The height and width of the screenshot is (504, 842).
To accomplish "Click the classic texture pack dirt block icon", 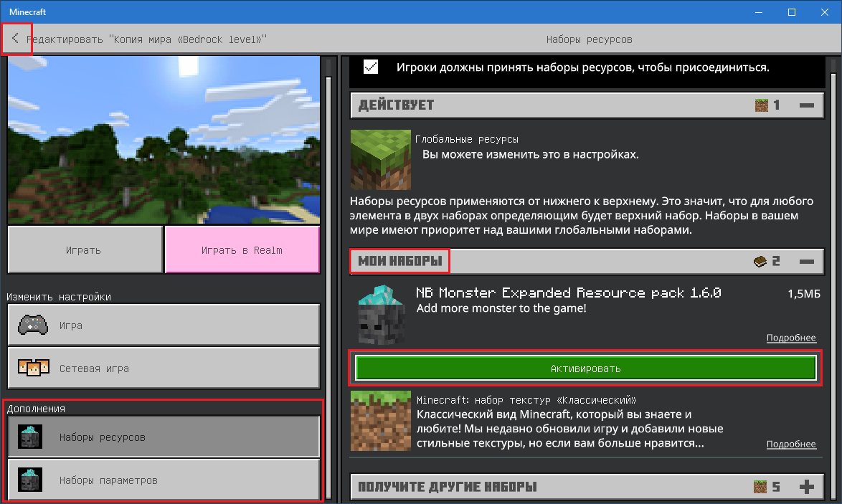I will pyautogui.click(x=380, y=421).
